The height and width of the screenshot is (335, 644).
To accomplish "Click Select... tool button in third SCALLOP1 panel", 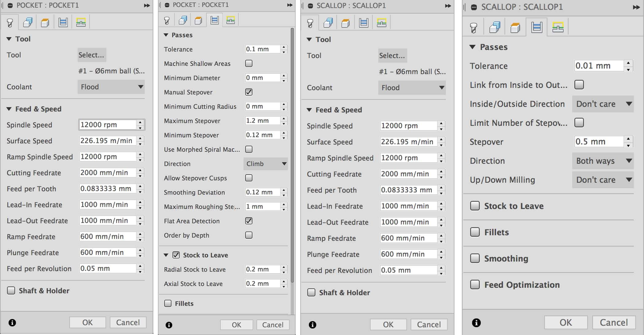I will click(x=393, y=56).
